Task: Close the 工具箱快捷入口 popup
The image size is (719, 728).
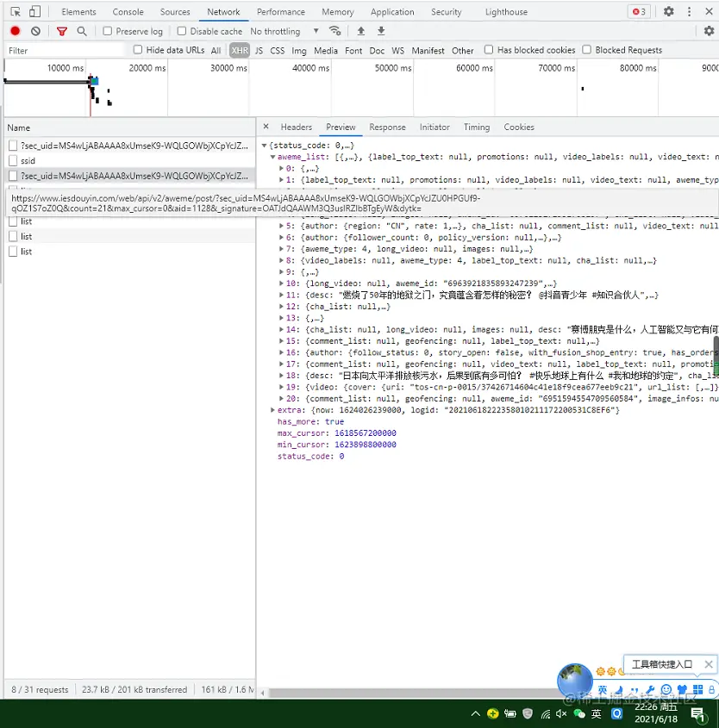Action: point(709,664)
